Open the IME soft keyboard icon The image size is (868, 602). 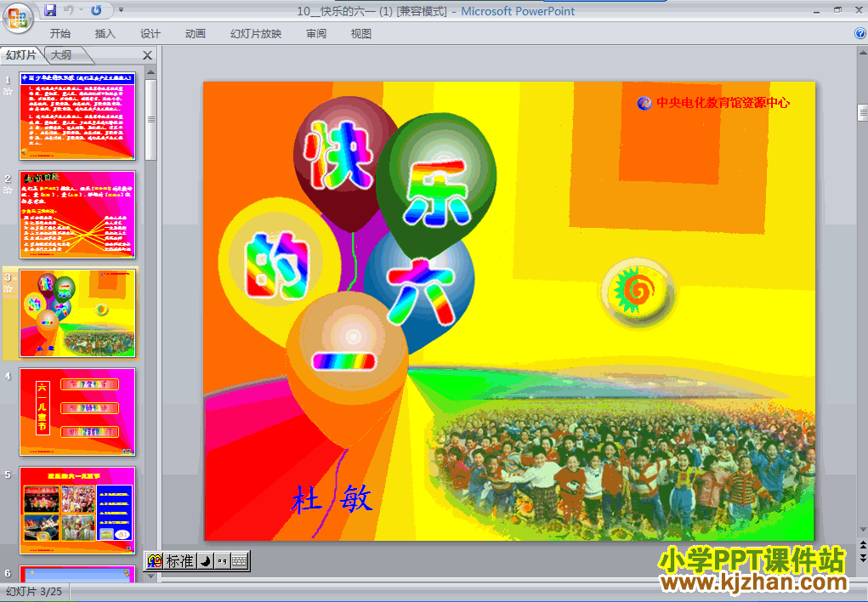point(240,561)
